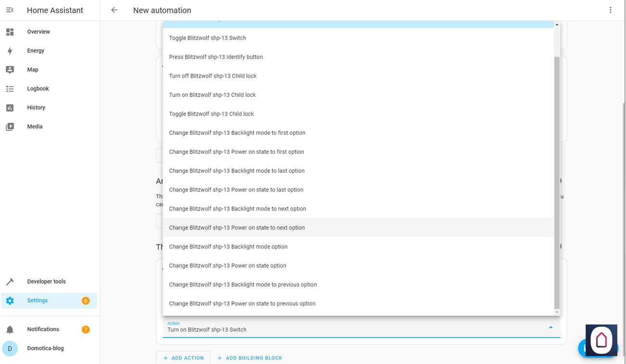Select Toggle Blitzwolf shp-13 Switch option

click(x=208, y=38)
